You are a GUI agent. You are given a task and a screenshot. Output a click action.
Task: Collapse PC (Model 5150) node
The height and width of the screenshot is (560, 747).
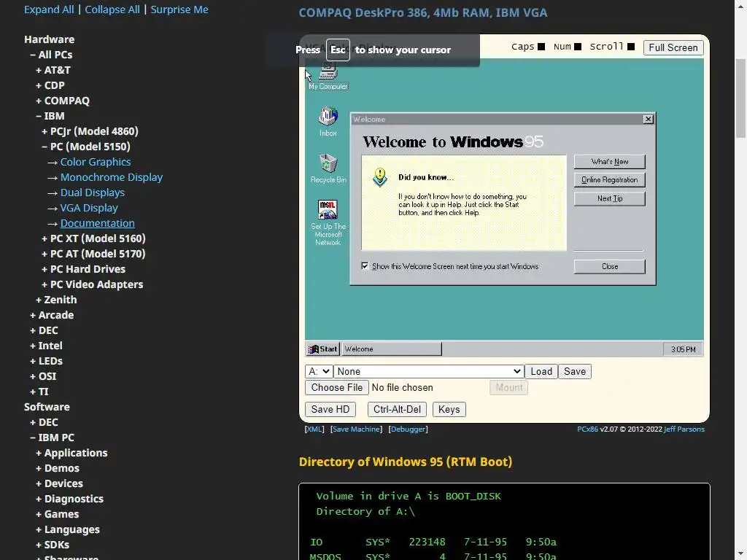tap(86, 146)
